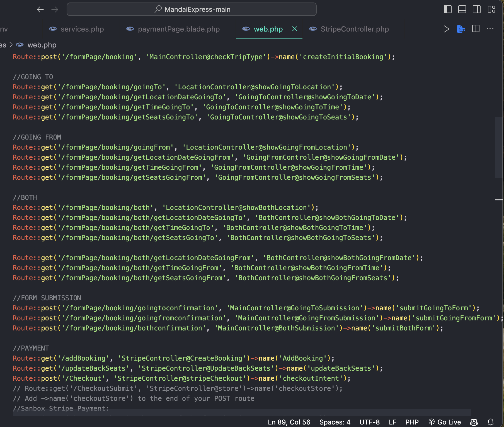Switch to the services.php tab
Viewport: 504px width, 427px height.
pos(82,29)
